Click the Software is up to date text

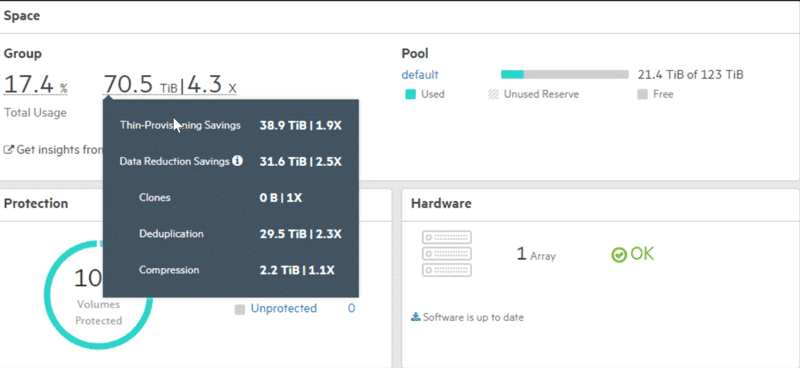(473, 317)
